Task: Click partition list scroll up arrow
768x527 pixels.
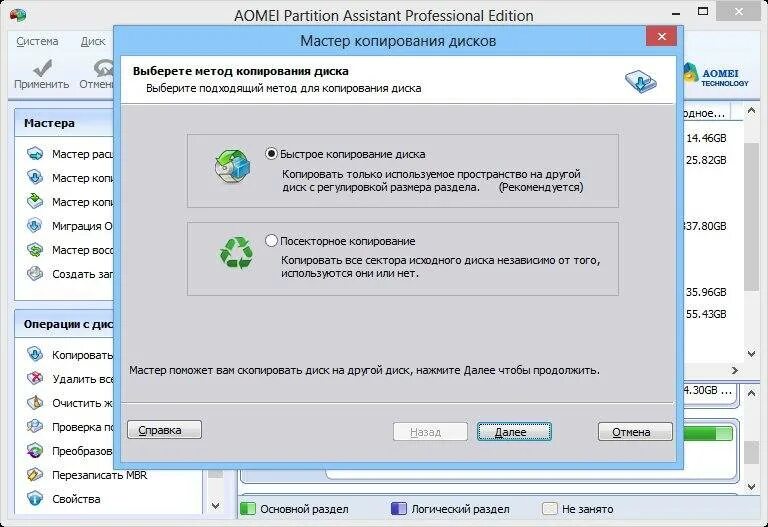Action: point(751,111)
